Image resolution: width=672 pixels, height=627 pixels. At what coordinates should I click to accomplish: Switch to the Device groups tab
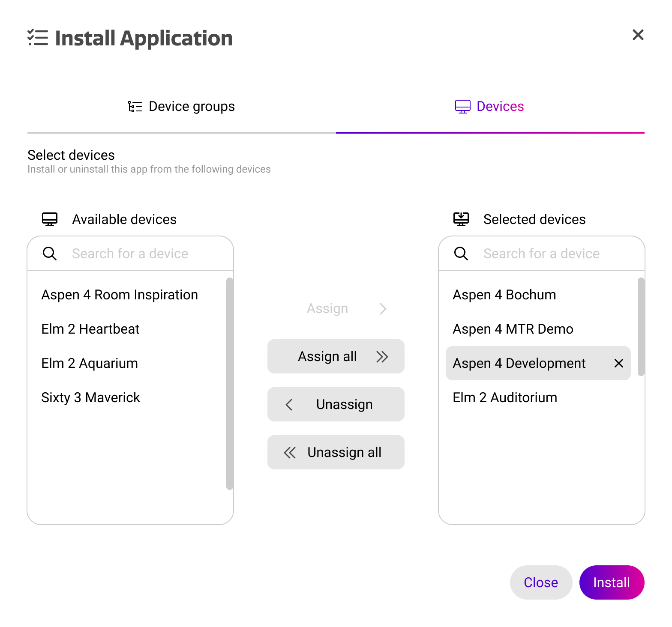[182, 106]
